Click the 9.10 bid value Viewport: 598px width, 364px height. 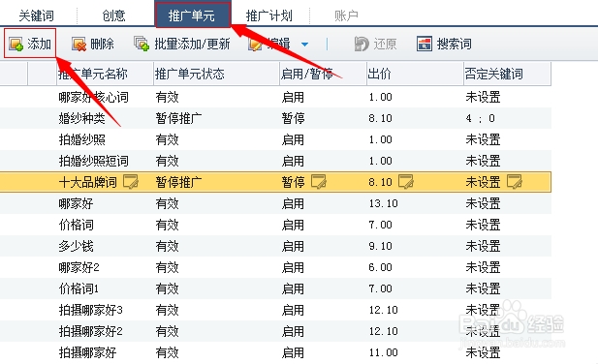tap(380, 246)
